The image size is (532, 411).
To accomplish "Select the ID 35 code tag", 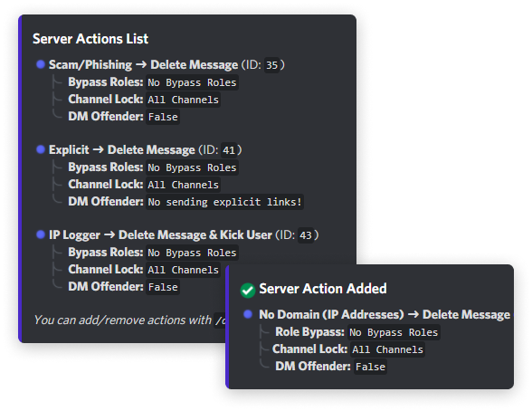I will click(271, 65).
